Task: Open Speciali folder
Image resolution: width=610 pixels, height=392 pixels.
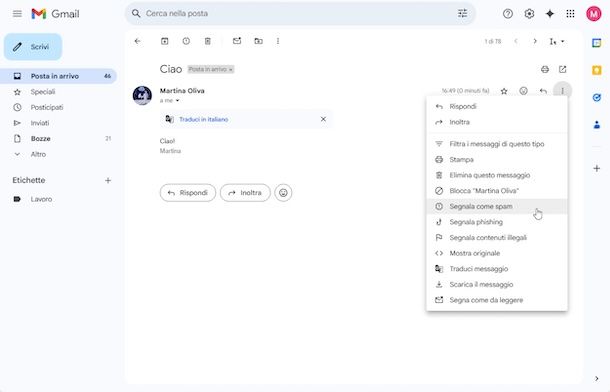Action: tap(58, 92)
